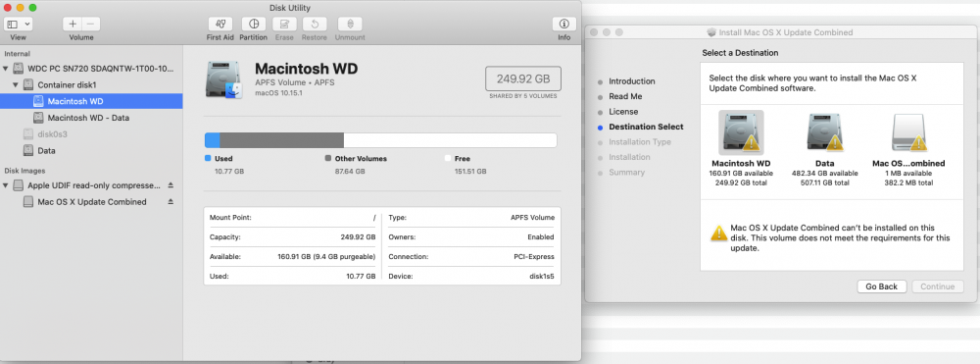Select the Destination Select step
980x364 pixels.
click(x=646, y=127)
